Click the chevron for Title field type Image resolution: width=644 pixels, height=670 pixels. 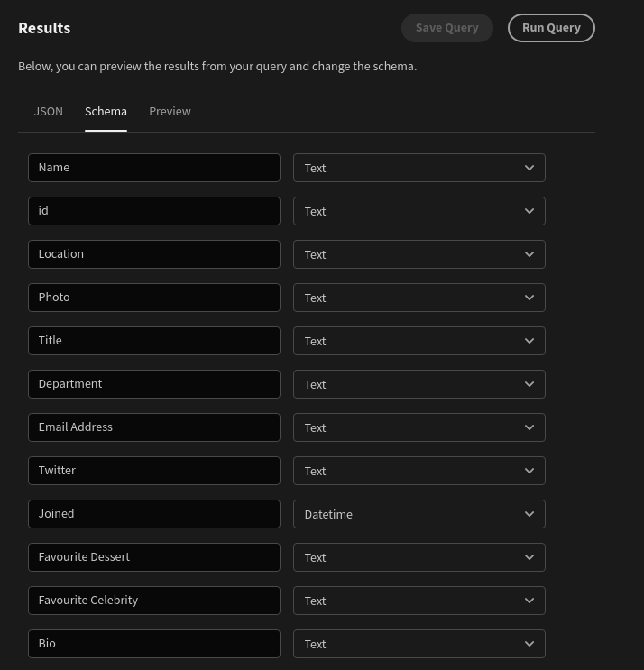[x=529, y=341]
